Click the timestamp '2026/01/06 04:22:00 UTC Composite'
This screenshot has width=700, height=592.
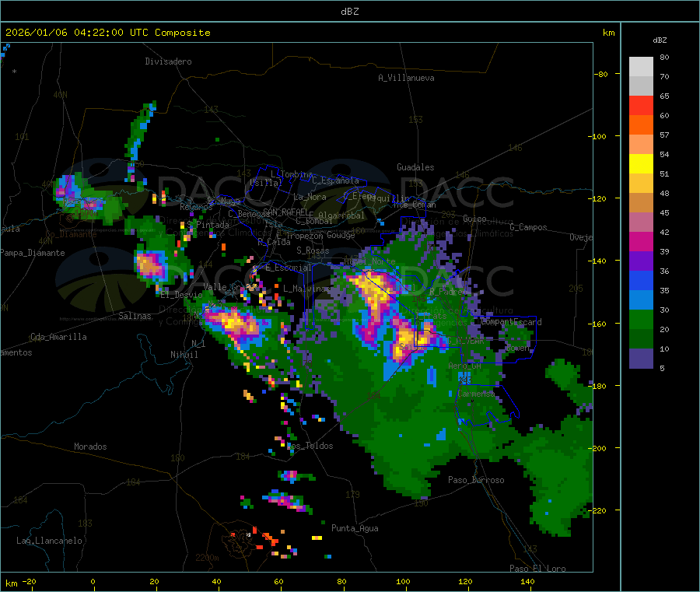click(x=108, y=33)
